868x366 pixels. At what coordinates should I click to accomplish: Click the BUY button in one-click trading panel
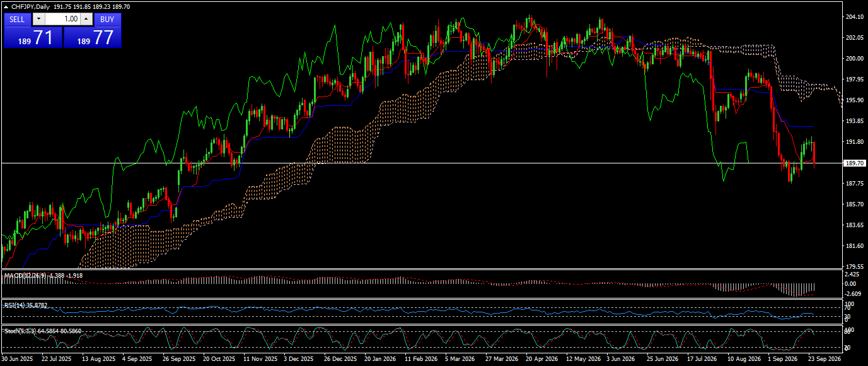click(107, 19)
